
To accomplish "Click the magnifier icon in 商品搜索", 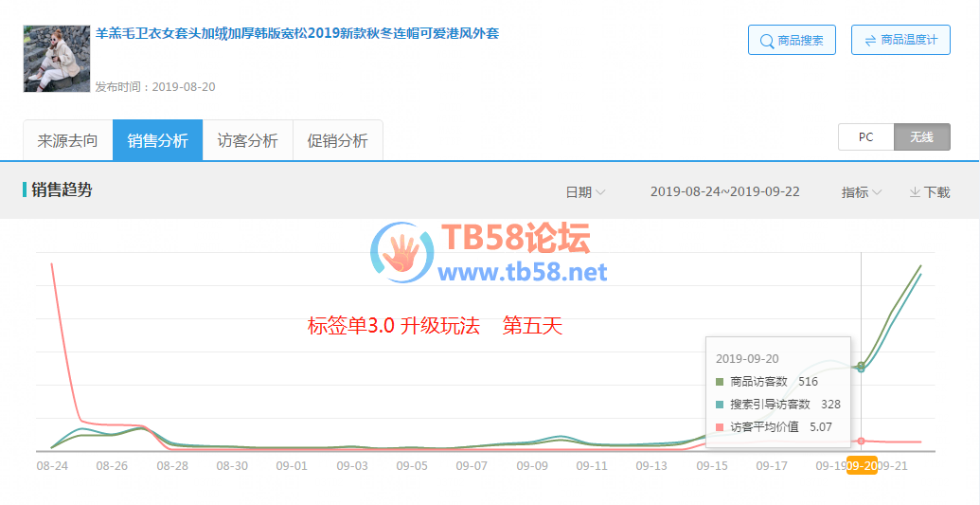I will 765,41.
